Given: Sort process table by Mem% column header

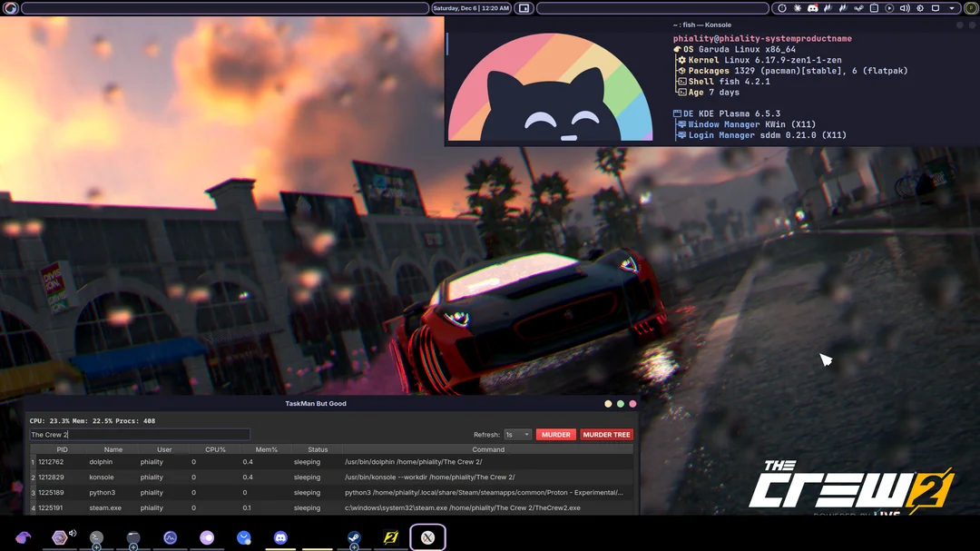Looking at the screenshot, I should pos(266,449).
